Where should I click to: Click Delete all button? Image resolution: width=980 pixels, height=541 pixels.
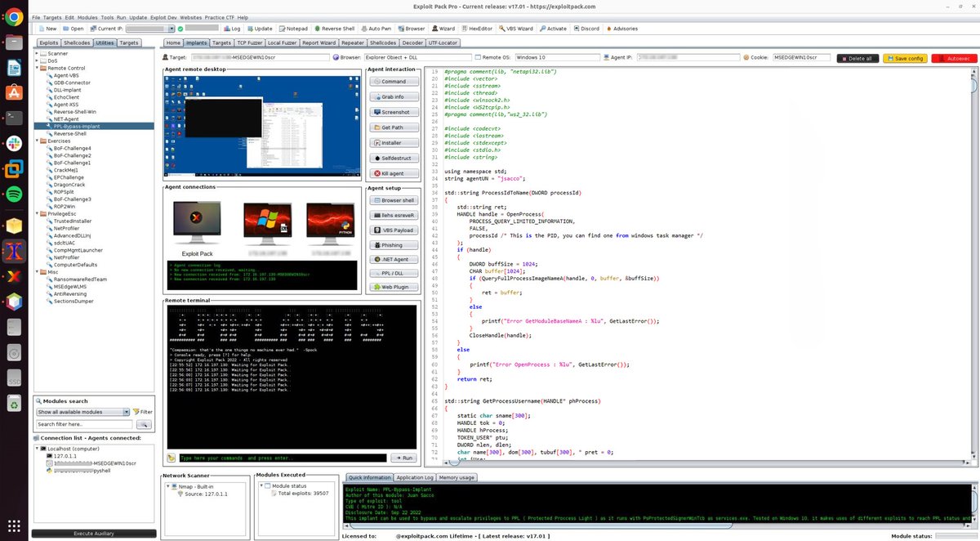coord(858,58)
